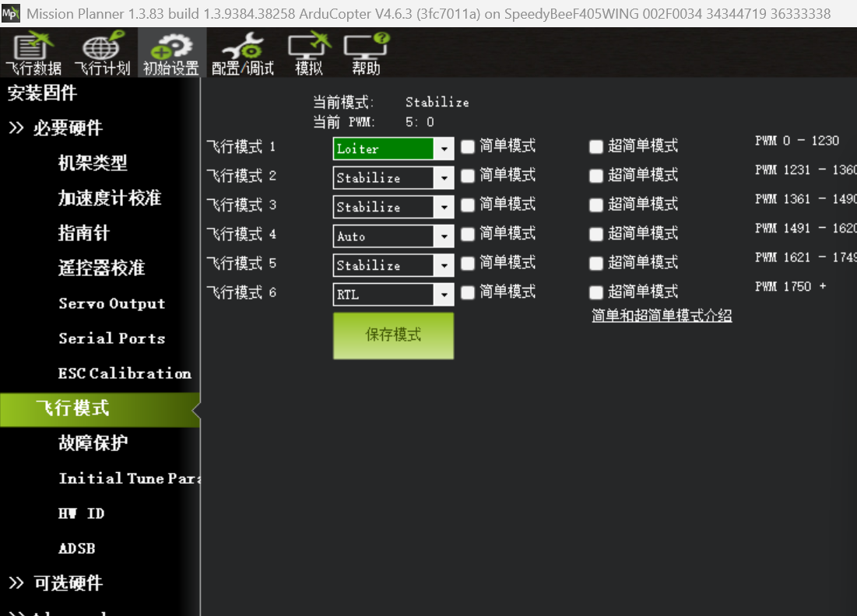This screenshot has height=616, width=857.
Task: Click the 保存模式 save button
Action: pos(394,335)
